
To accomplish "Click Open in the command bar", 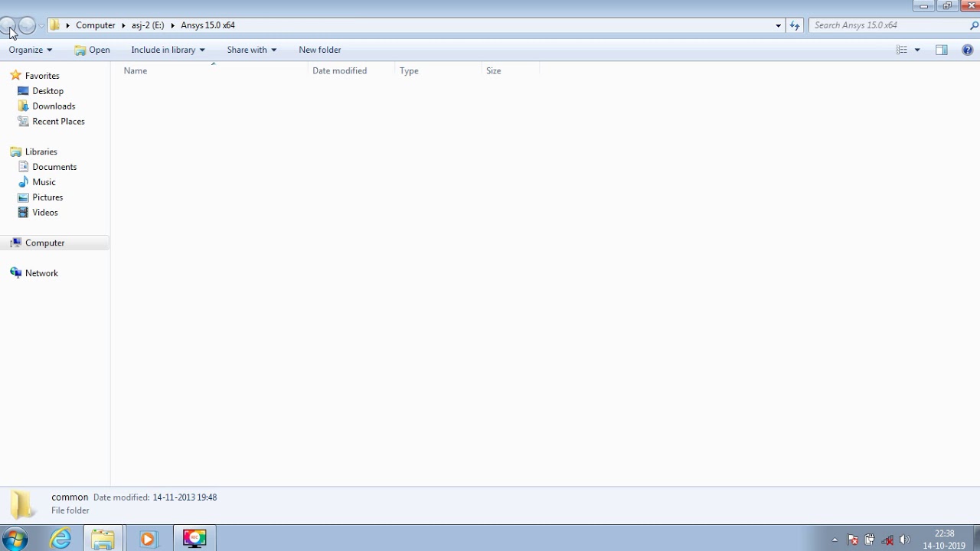I will click(x=92, y=50).
